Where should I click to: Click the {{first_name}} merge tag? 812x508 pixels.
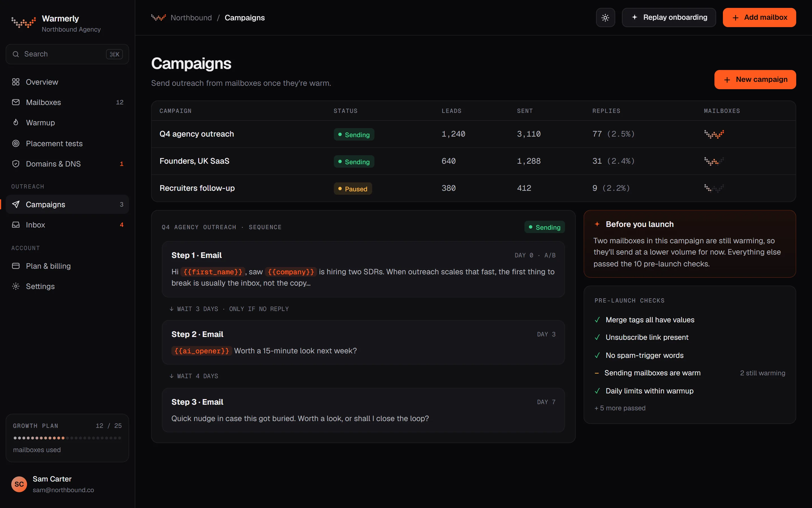point(213,272)
